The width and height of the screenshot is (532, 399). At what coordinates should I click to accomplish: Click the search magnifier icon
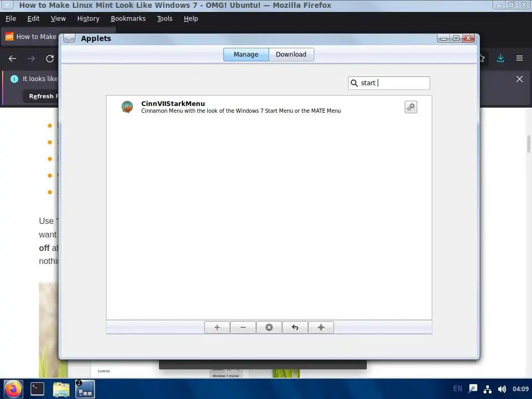tap(354, 83)
